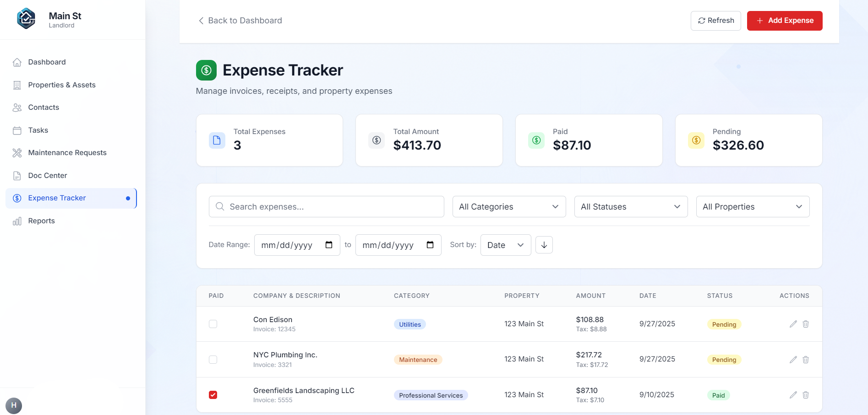The image size is (868, 415).
Task: Click the Pending status on NYC Plumbing row
Action: (724, 360)
